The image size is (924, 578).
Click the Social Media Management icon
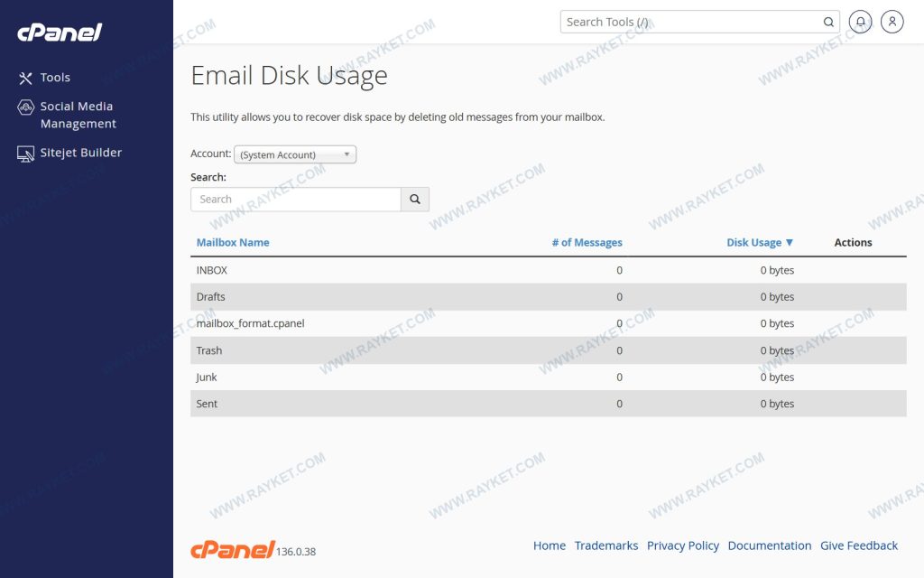25,107
